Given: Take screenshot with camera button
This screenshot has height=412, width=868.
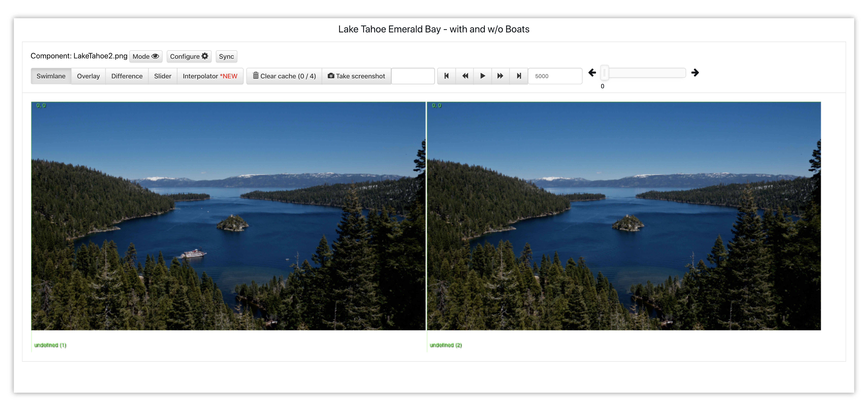Looking at the screenshot, I should 356,76.
